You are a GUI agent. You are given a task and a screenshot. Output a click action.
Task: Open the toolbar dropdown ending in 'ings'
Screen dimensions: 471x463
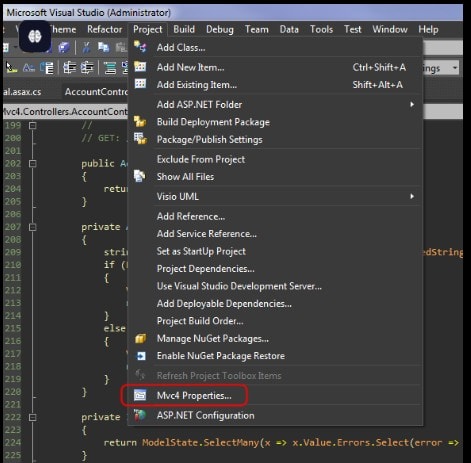click(455, 68)
